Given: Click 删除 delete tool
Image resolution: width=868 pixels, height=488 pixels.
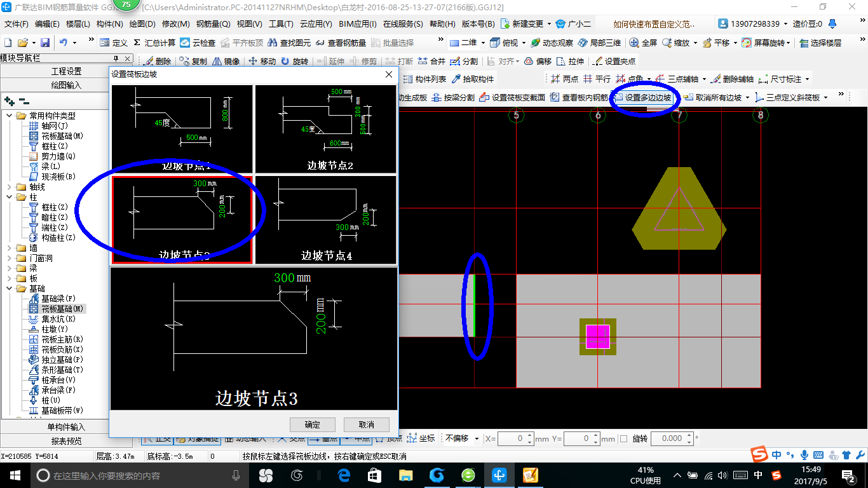Looking at the screenshot, I should pyautogui.click(x=157, y=61).
